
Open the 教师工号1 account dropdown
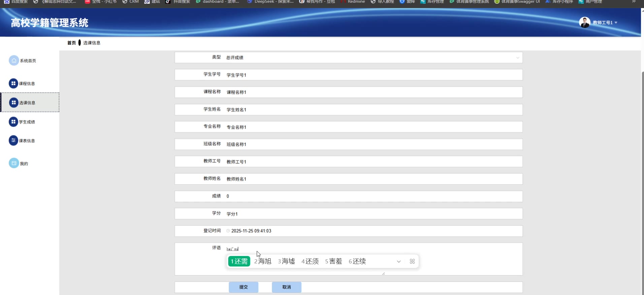(605, 23)
